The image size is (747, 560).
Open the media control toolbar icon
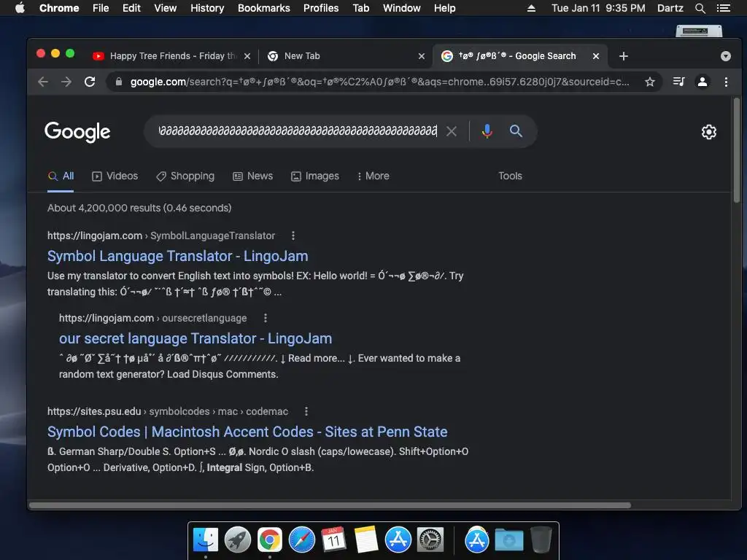678,82
